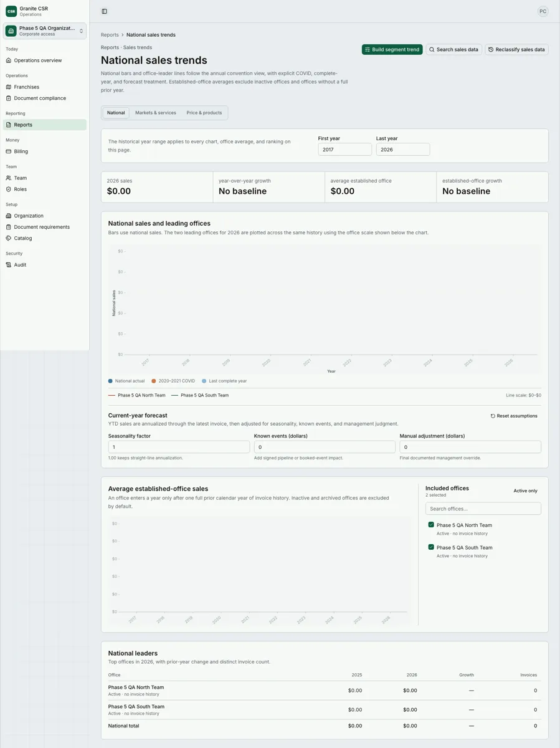Focus the First year field
Screen dimensions: 560x748
(x=345, y=150)
